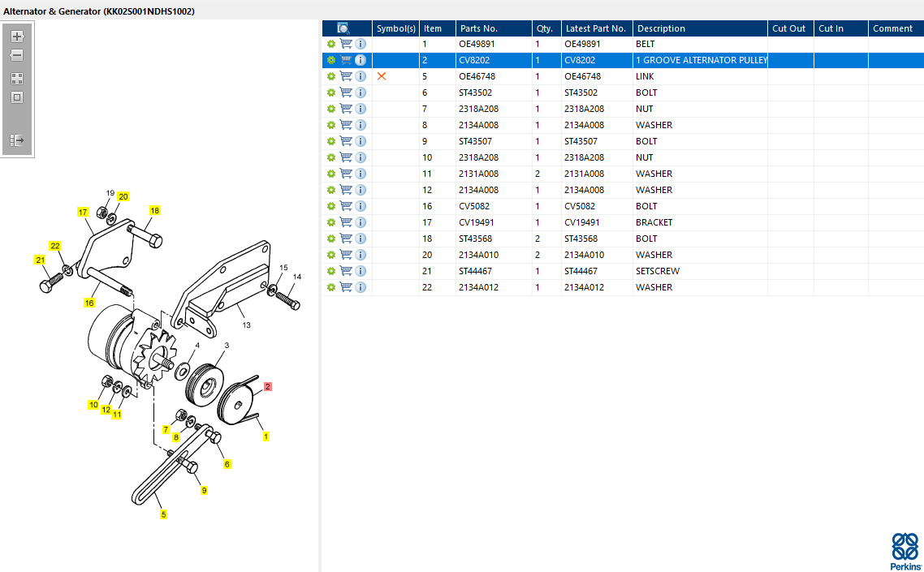Select callout 16 in the diagram
Screen dimensions: 924x572
[x=89, y=303]
